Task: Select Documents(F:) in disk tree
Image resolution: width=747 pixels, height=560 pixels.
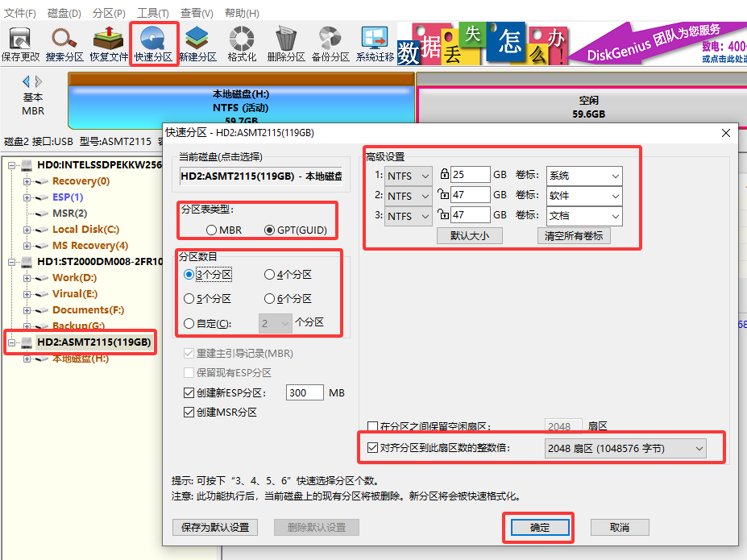Action: click(x=88, y=310)
